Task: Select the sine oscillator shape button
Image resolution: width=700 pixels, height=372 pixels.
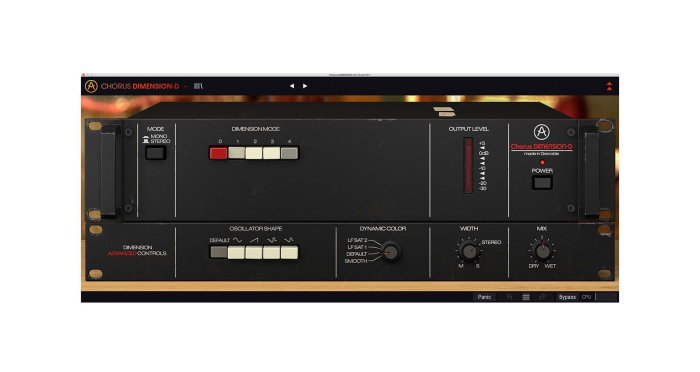Action: pyautogui.click(x=236, y=253)
